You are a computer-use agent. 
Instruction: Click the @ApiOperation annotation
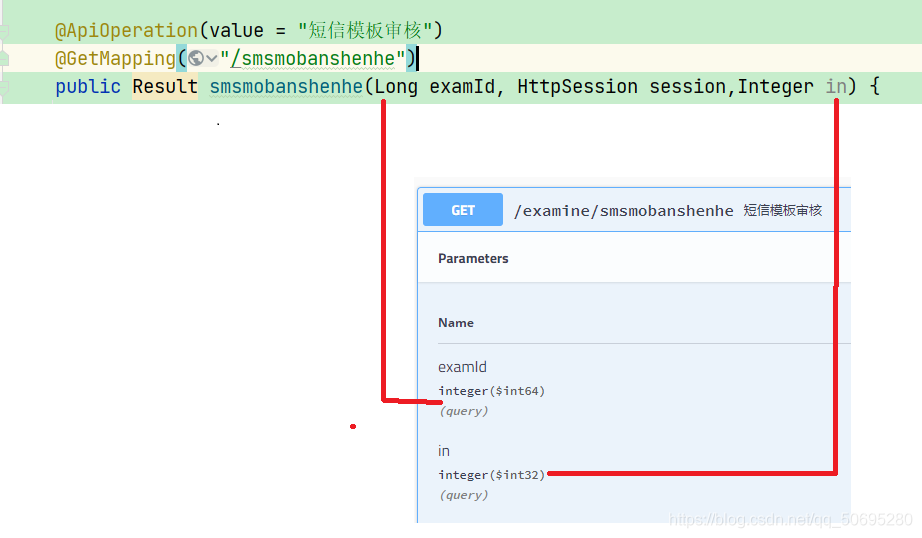click(x=126, y=31)
